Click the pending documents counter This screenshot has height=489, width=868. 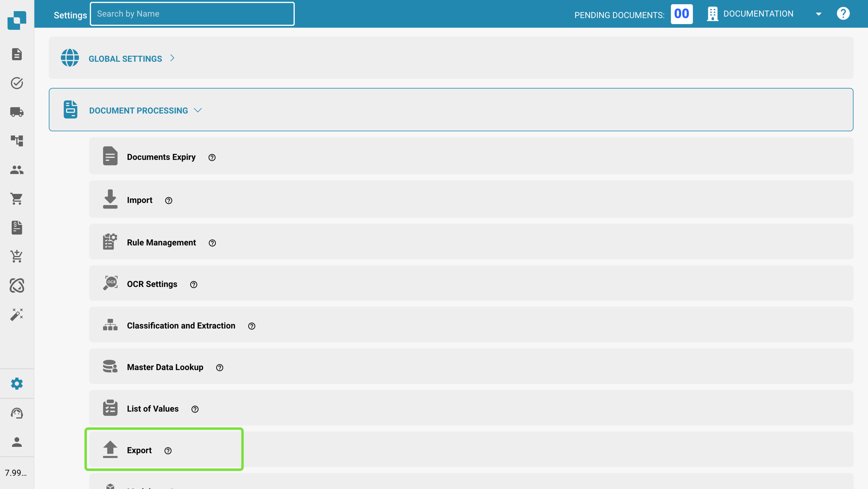click(681, 14)
